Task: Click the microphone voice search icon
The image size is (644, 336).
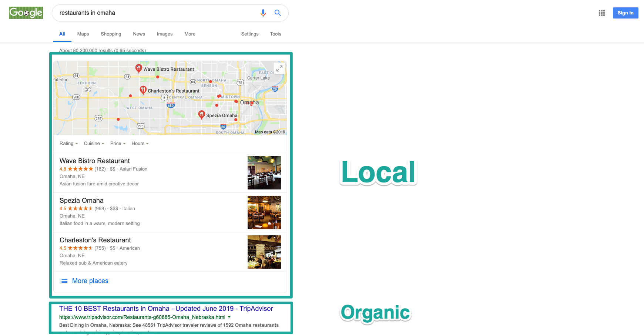Action: 263,13
